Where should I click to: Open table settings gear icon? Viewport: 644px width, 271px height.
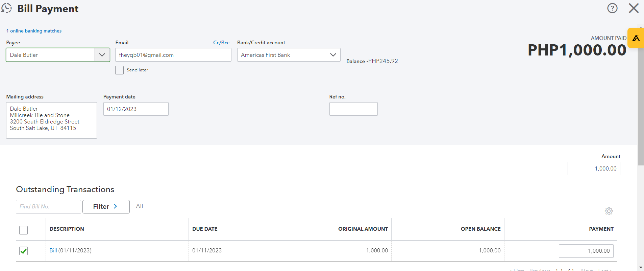pyautogui.click(x=609, y=211)
